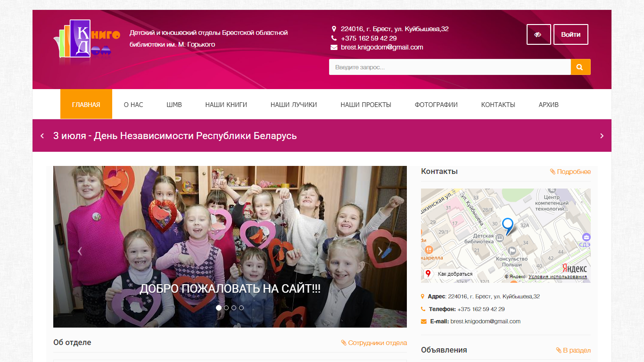Open Условия использования link on map
The width and height of the screenshot is (644, 362).
558,277
